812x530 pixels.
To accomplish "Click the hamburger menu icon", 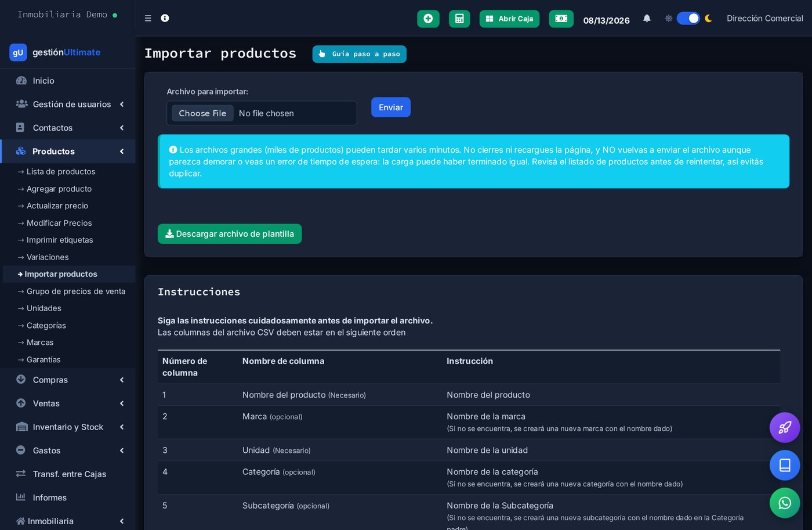I will click(148, 19).
